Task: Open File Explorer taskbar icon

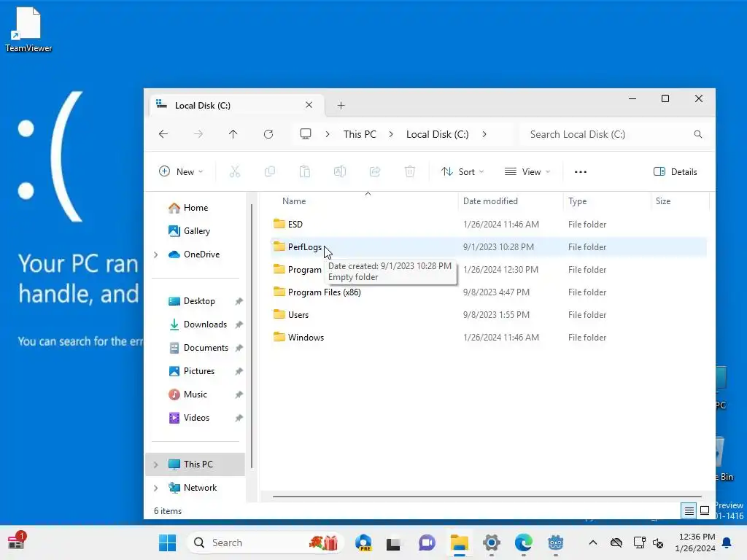Action: [460, 542]
